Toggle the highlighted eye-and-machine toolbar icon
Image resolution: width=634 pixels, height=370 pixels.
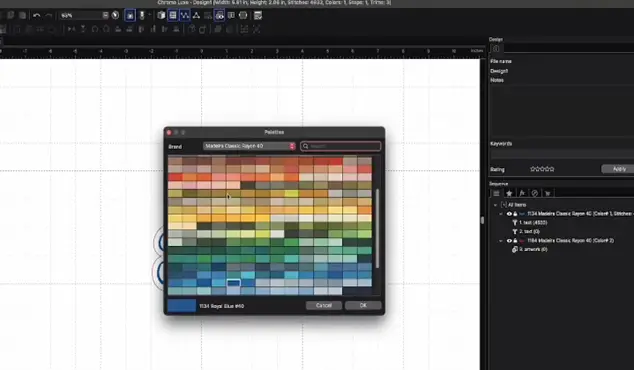[x=220, y=15]
